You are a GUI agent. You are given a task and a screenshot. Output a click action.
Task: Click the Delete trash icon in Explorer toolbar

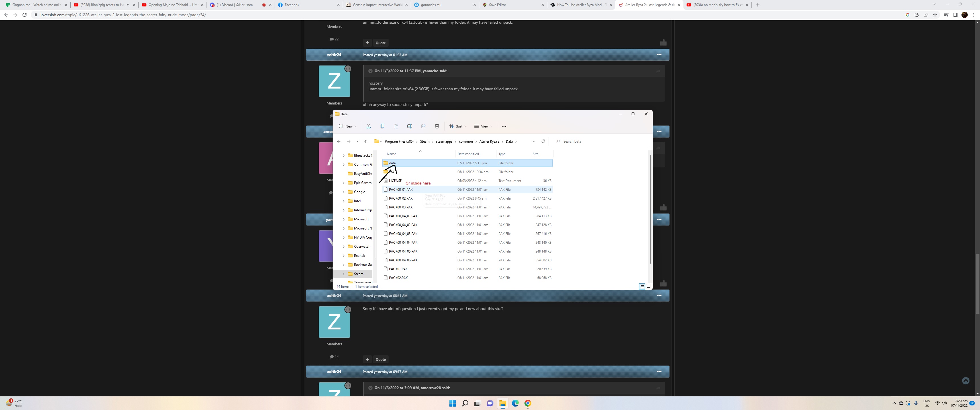point(437,126)
